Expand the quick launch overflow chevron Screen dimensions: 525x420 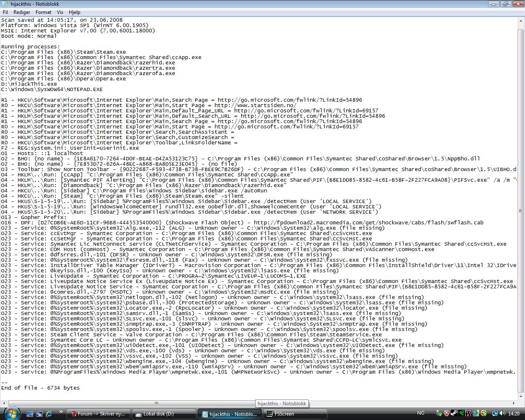click(x=61, y=412)
